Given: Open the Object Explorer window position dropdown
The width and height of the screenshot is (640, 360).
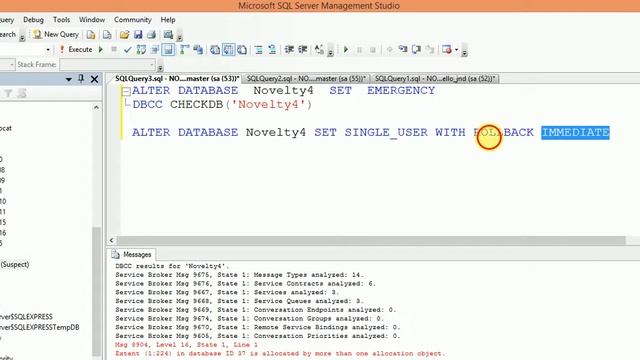Looking at the screenshot, I should (x=69, y=79).
